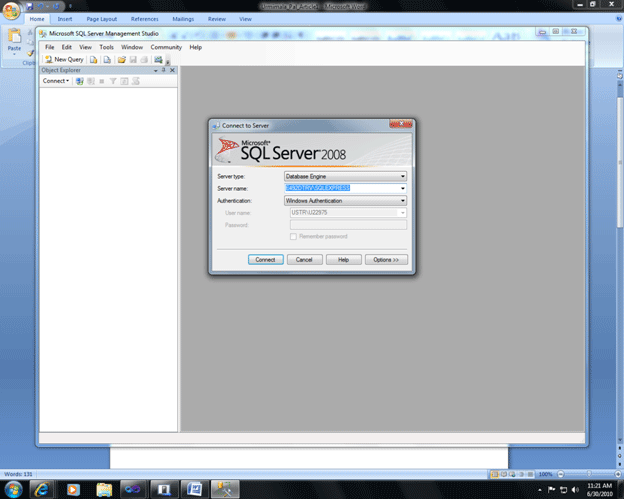This screenshot has width=624, height=499.
Task: Click the volume icon in system tray
Action: [575, 489]
